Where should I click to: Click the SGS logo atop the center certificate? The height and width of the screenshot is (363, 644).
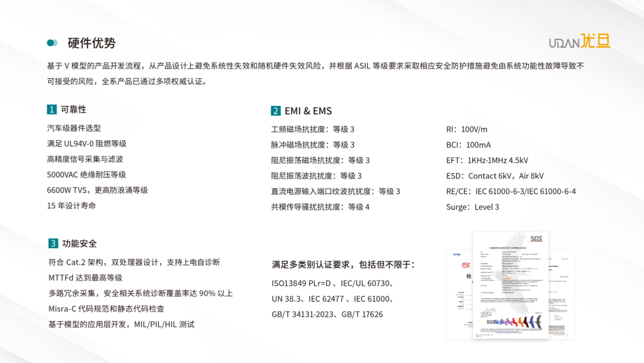pos(535,238)
